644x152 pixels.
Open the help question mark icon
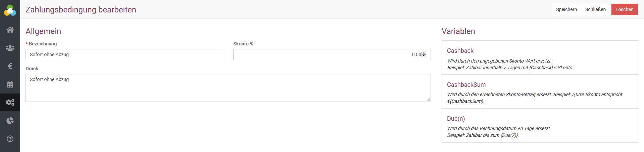pyautogui.click(x=10, y=139)
